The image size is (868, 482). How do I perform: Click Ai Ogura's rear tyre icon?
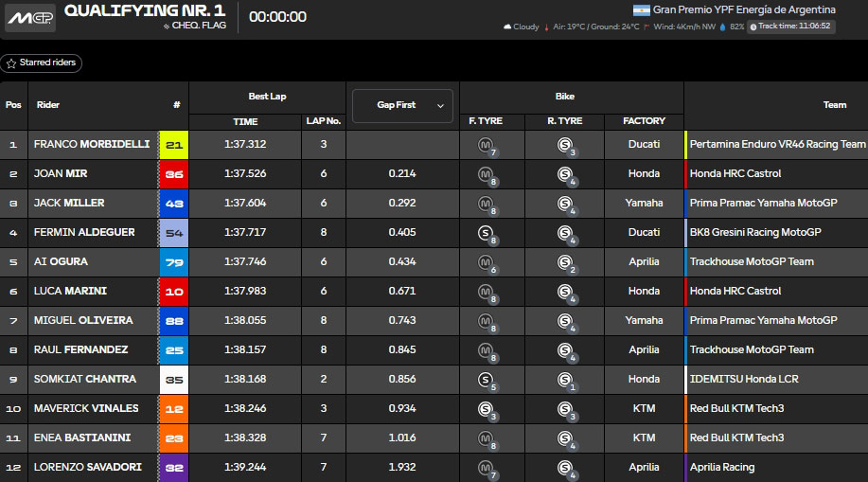[565, 262]
